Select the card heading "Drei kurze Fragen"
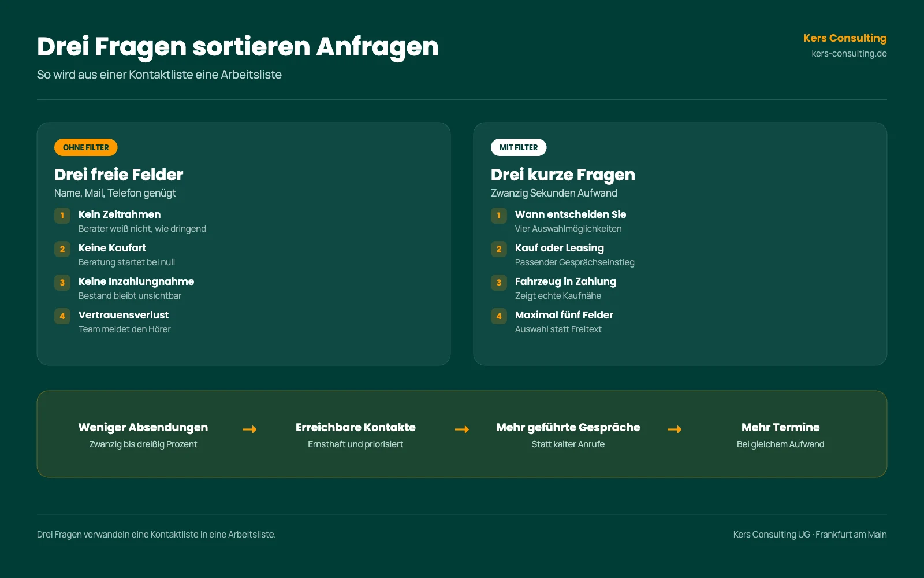 click(563, 175)
